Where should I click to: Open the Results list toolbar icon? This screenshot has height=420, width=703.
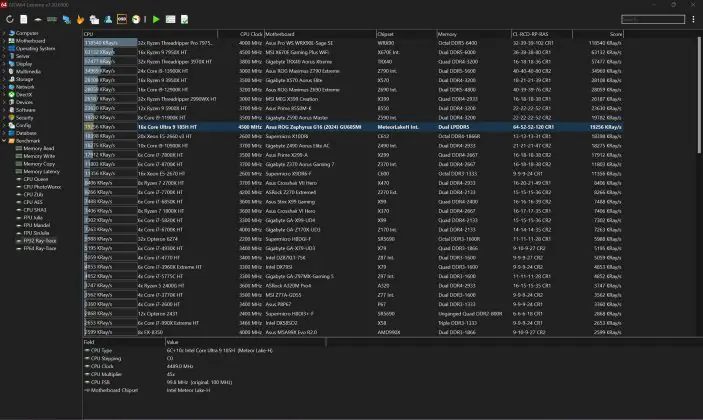tap(170, 19)
